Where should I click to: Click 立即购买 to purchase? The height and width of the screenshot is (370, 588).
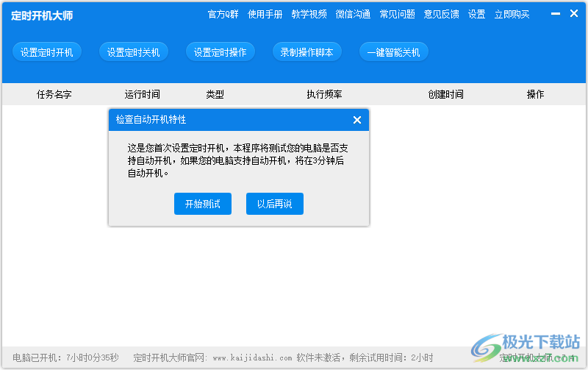pos(512,14)
